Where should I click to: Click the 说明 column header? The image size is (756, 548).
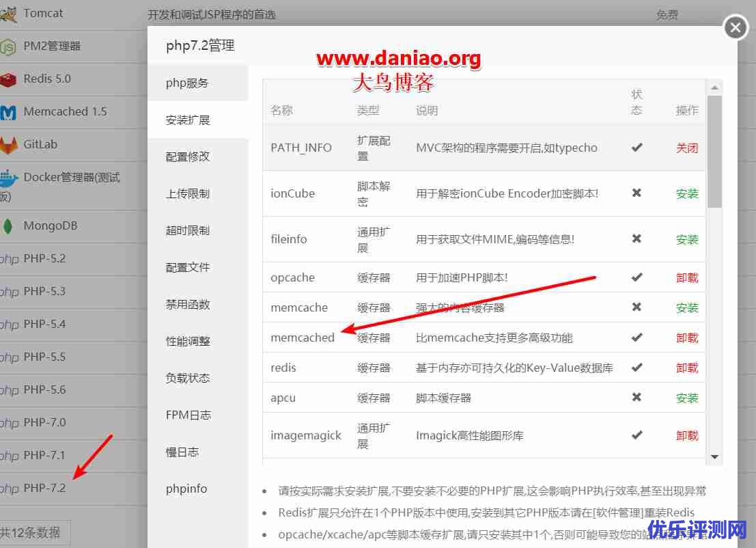coord(427,111)
